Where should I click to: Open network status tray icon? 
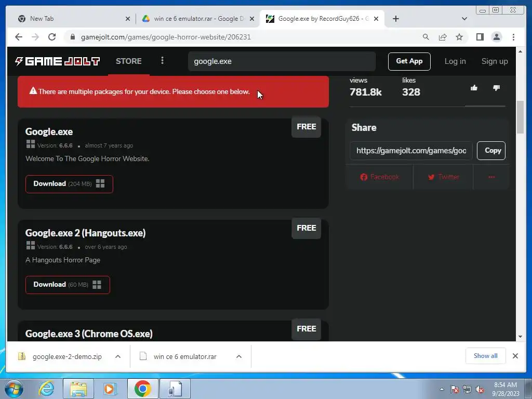[467, 389]
